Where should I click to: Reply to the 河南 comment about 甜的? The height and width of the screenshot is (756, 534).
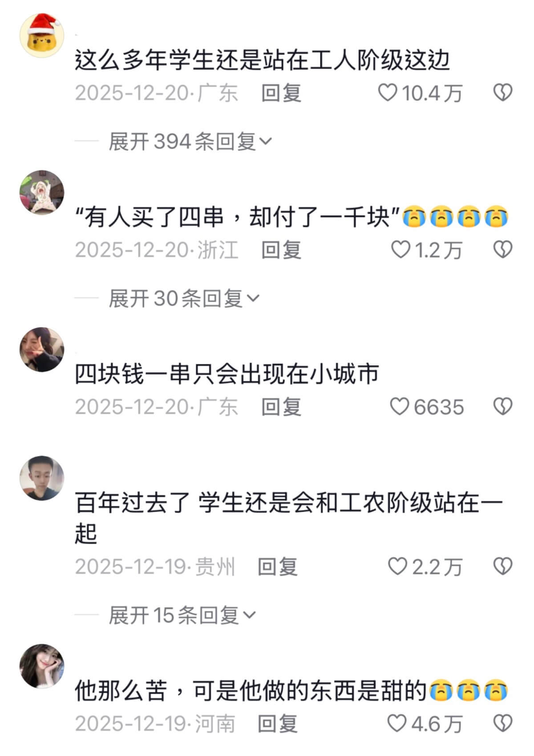tap(278, 724)
